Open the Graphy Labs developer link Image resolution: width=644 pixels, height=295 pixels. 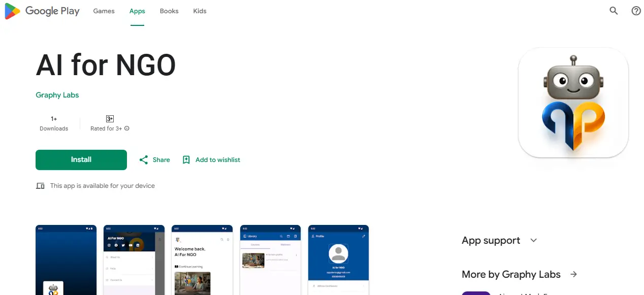click(57, 95)
